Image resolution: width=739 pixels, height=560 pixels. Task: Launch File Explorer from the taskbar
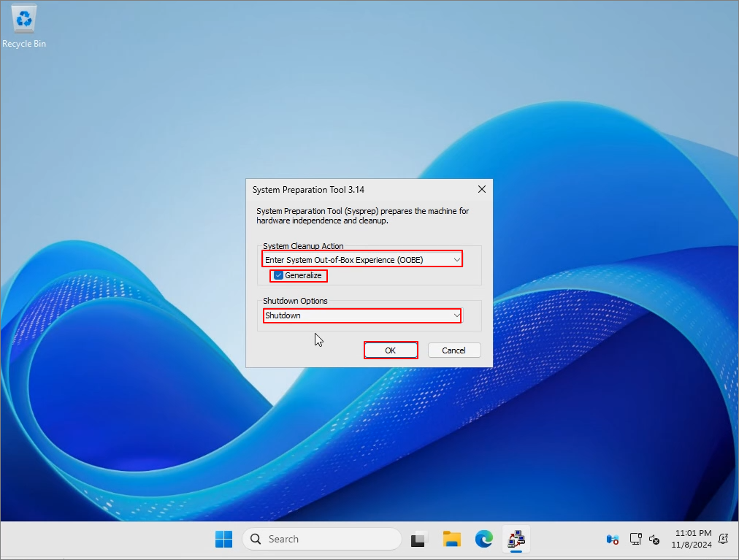tap(451, 539)
